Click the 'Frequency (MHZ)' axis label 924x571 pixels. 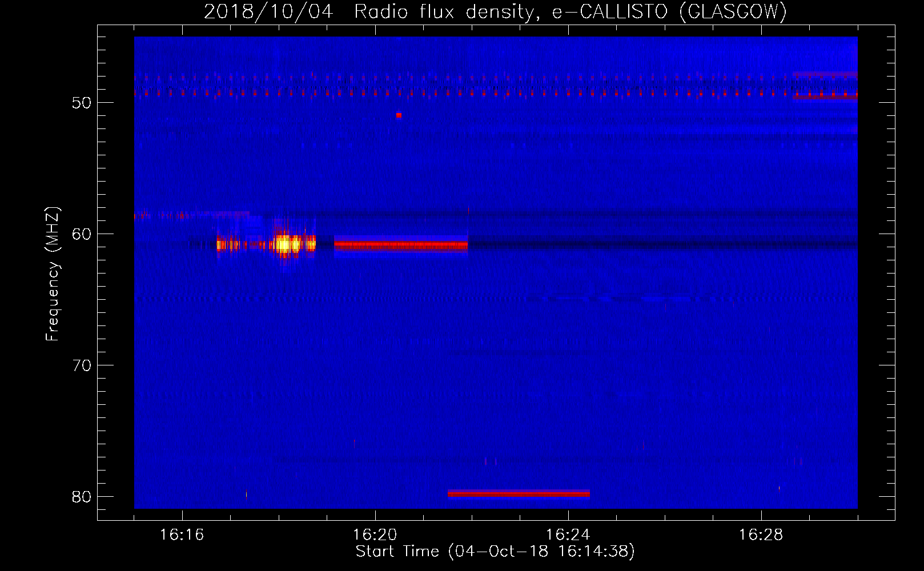click(53, 274)
